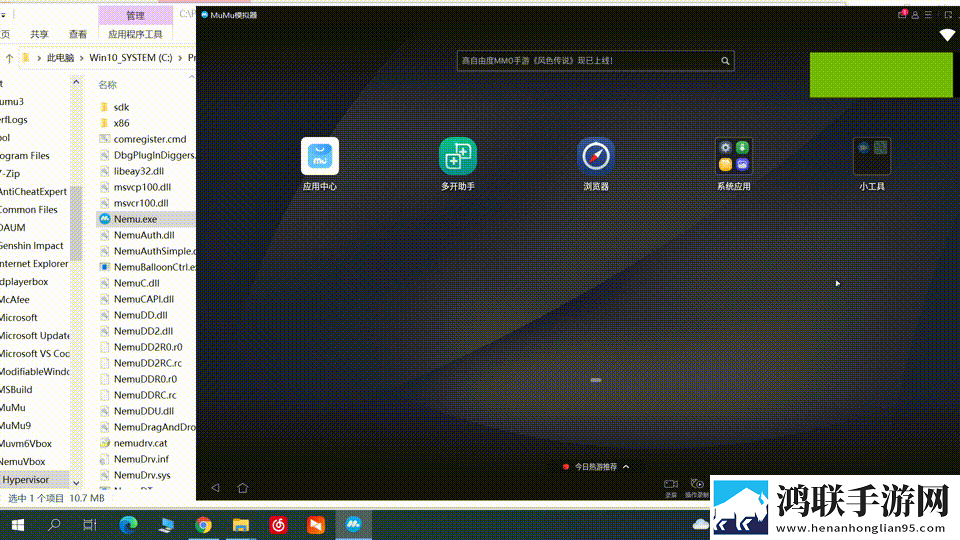960x540 pixels.
Task: Open Windows taskbar search
Action: pyautogui.click(x=54, y=525)
